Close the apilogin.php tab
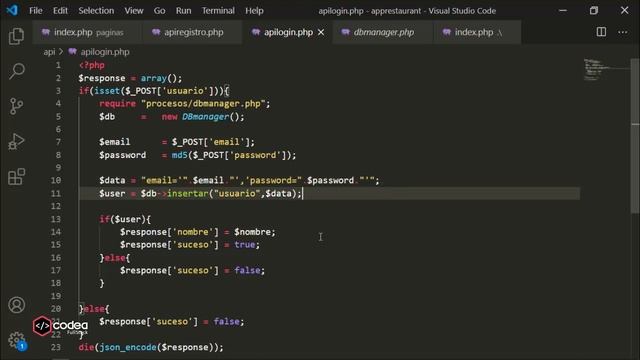Viewport: 640px width, 360px height. tap(321, 32)
